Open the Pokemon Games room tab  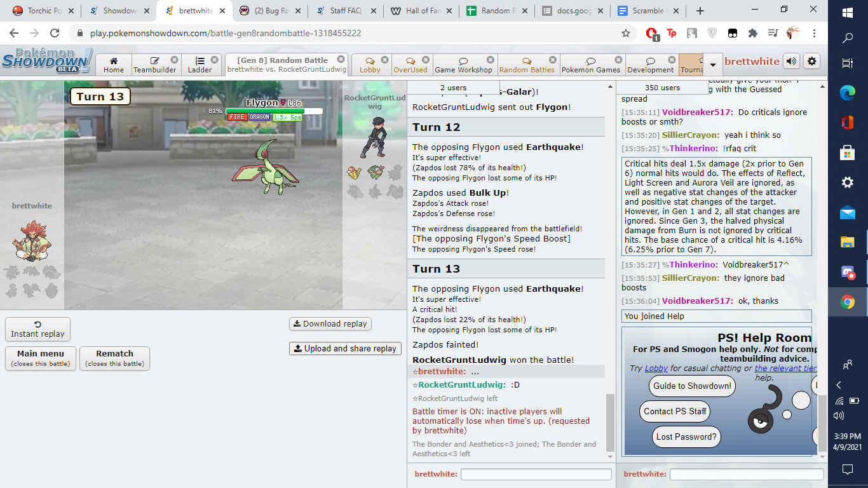pyautogui.click(x=591, y=65)
